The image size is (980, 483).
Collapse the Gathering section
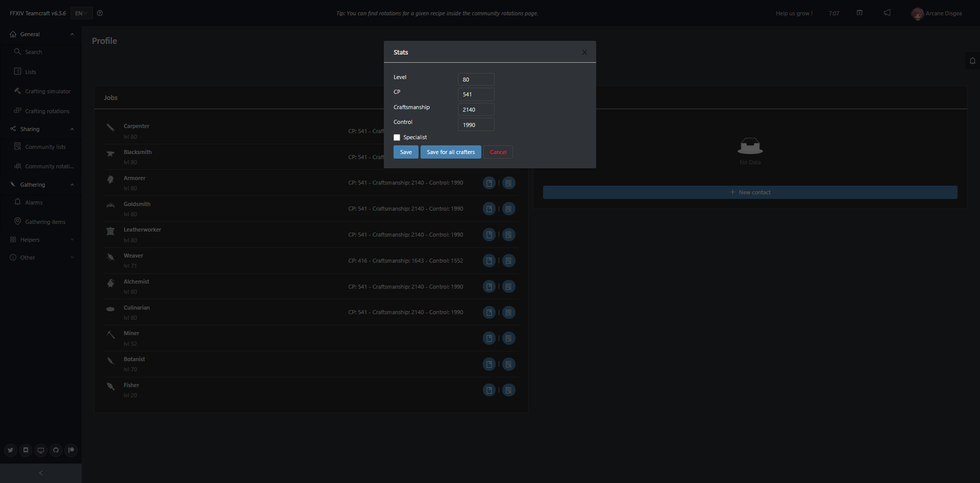(72, 185)
